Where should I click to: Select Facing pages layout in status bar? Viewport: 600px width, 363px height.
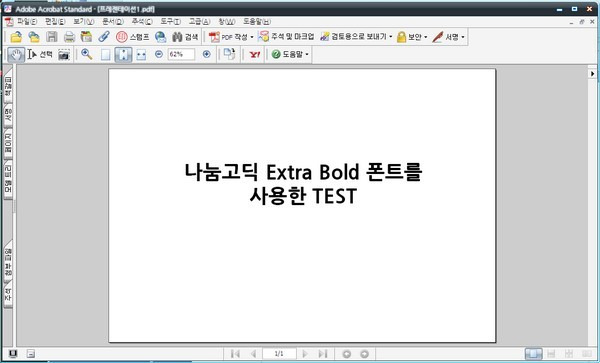[587, 354]
